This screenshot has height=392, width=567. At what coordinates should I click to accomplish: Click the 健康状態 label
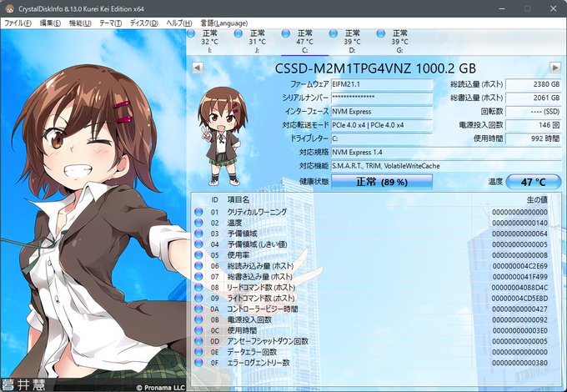coord(314,182)
